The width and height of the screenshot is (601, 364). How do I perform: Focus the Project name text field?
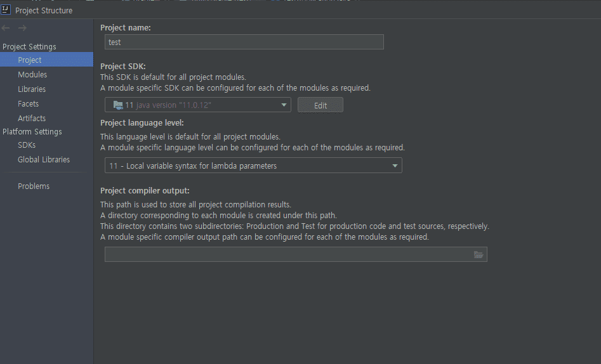pyautogui.click(x=244, y=42)
